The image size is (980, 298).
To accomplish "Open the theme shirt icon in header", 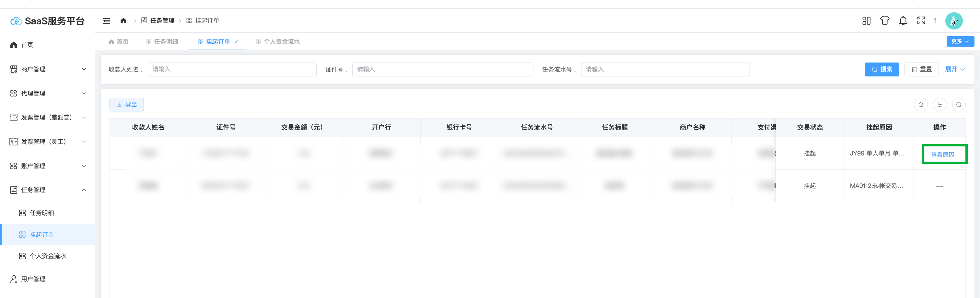I will 884,20.
